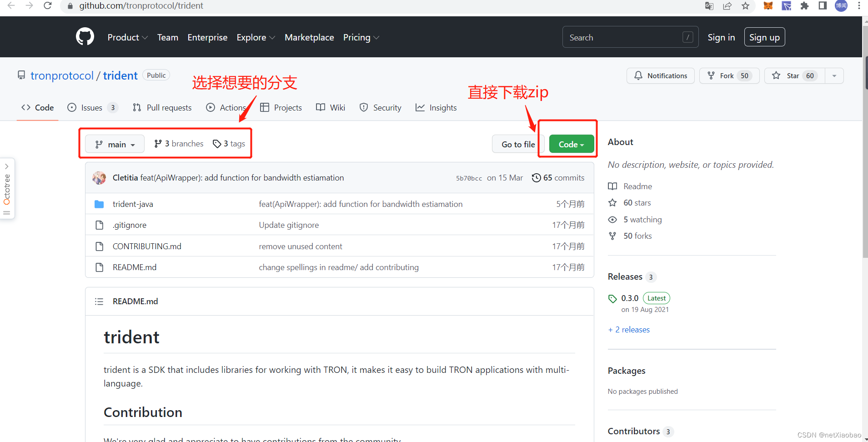Open the green Code download dropdown
Screen dimensions: 868x442
[x=572, y=144]
